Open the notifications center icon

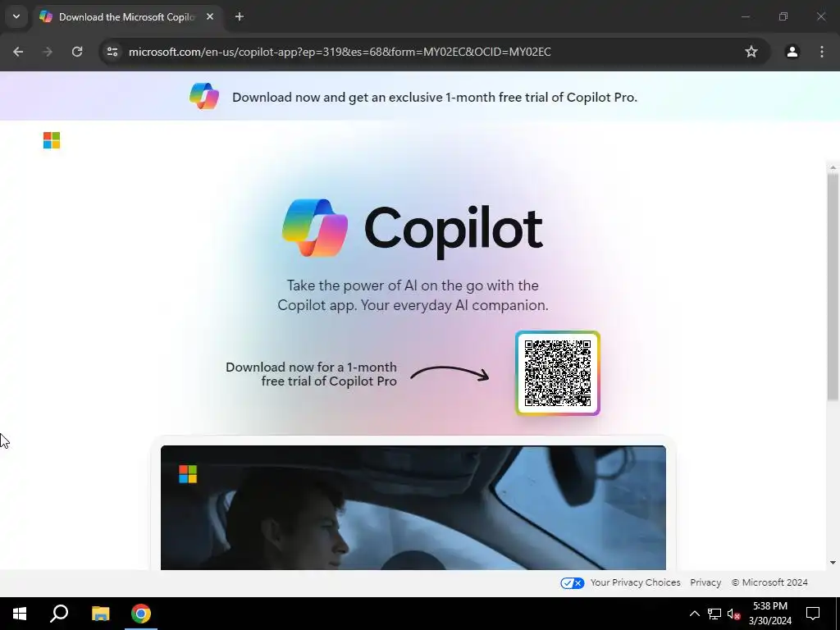click(813, 614)
